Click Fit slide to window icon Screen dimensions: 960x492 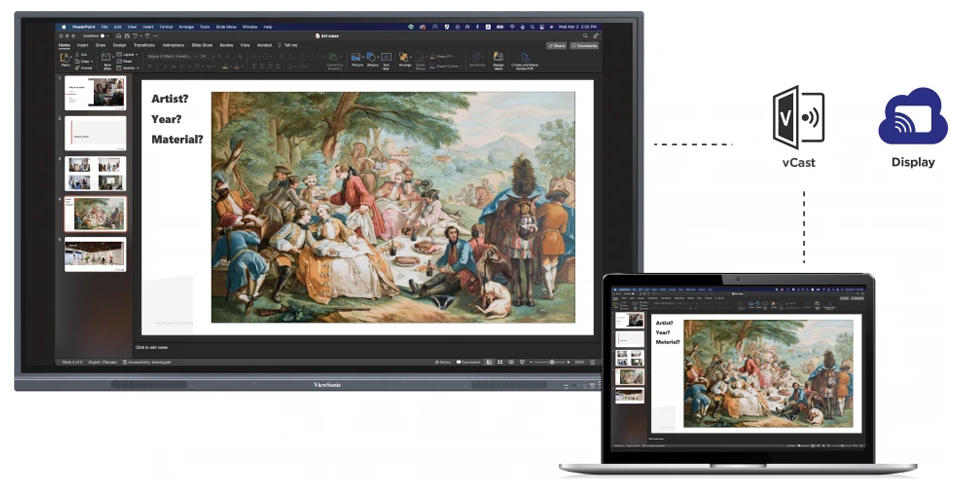tap(593, 362)
